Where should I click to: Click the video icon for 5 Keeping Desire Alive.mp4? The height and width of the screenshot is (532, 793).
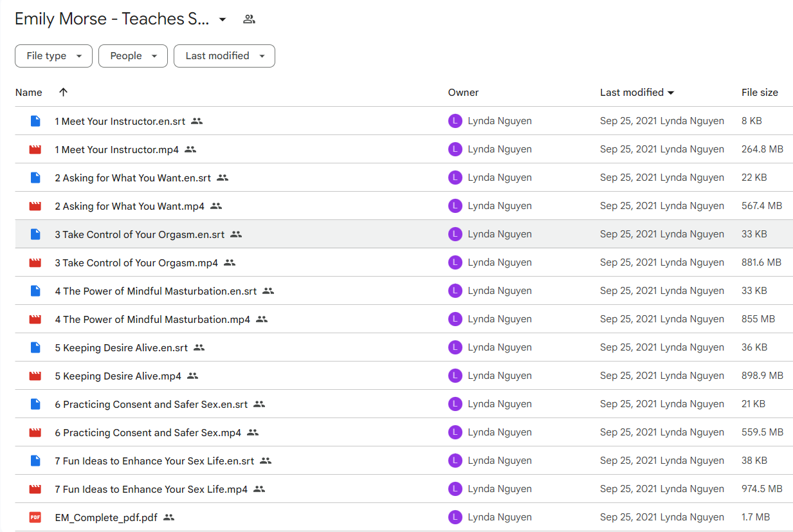coord(35,376)
